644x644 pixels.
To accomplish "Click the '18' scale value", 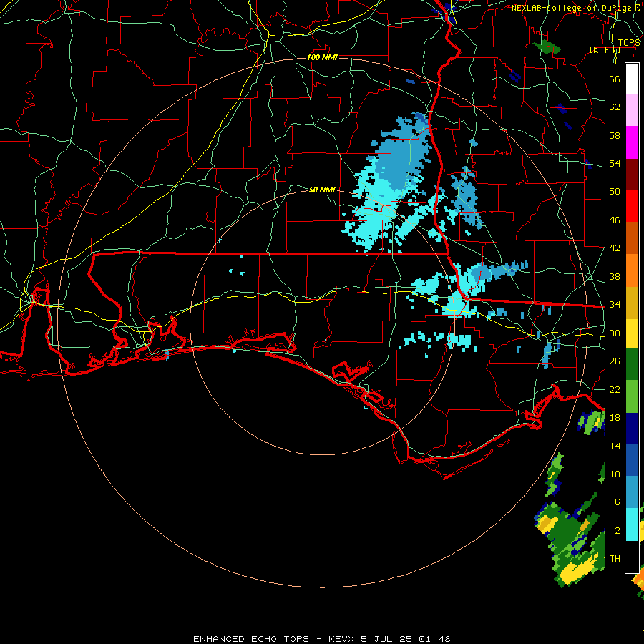I will (615, 418).
